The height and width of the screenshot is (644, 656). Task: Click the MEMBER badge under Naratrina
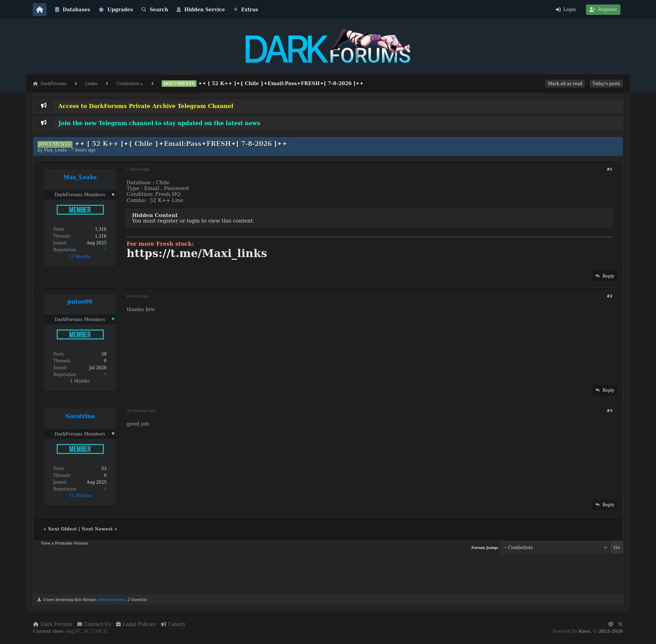(x=80, y=449)
